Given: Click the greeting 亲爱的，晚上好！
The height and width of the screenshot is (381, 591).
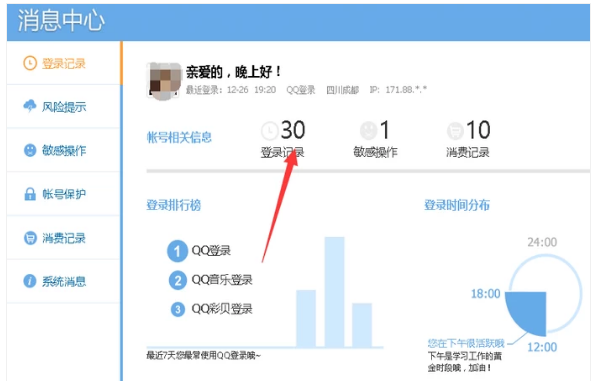Looking at the screenshot, I should pos(233,72).
